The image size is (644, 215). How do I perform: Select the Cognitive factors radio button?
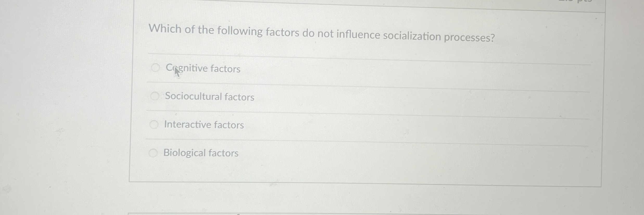pyautogui.click(x=155, y=67)
